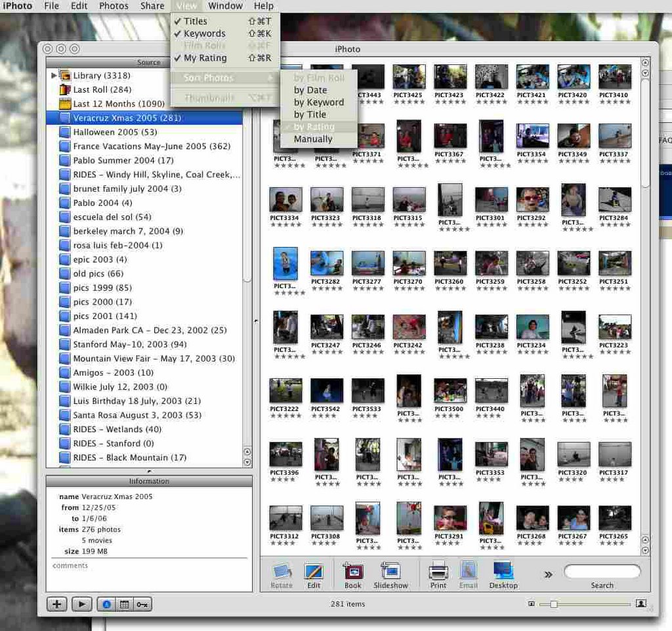Click the Library source icon

tap(65, 76)
